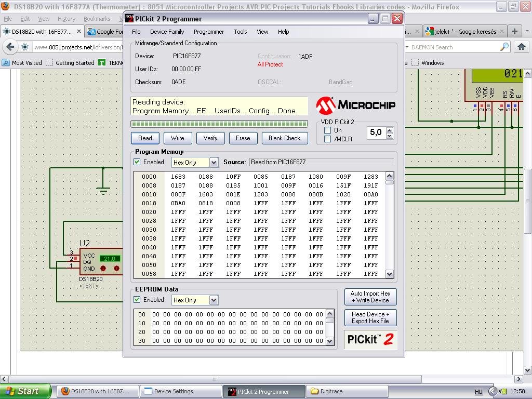Image resolution: width=532 pixels, height=399 pixels.
Task: Open the Programmer menu
Action: pos(209,32)
